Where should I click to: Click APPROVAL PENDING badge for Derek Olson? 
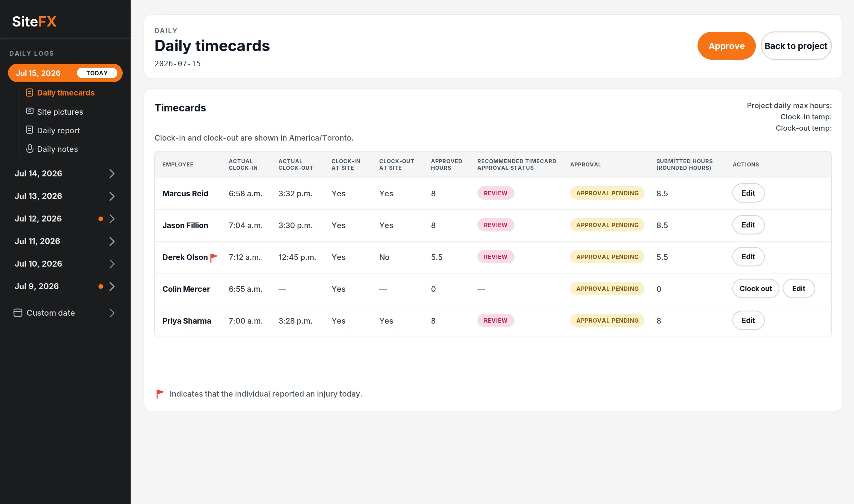(x=607, y=257)
